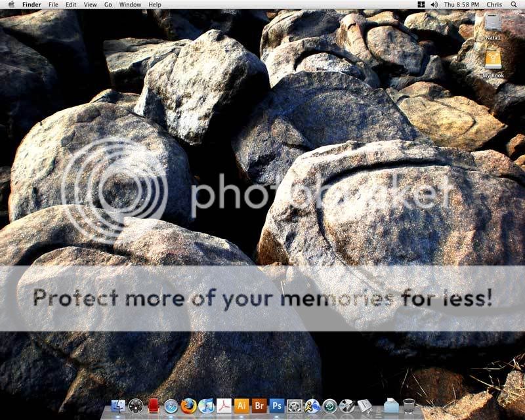Launch Dashboard from the Dock
The image size is (525, 420).
coord(136,406)
